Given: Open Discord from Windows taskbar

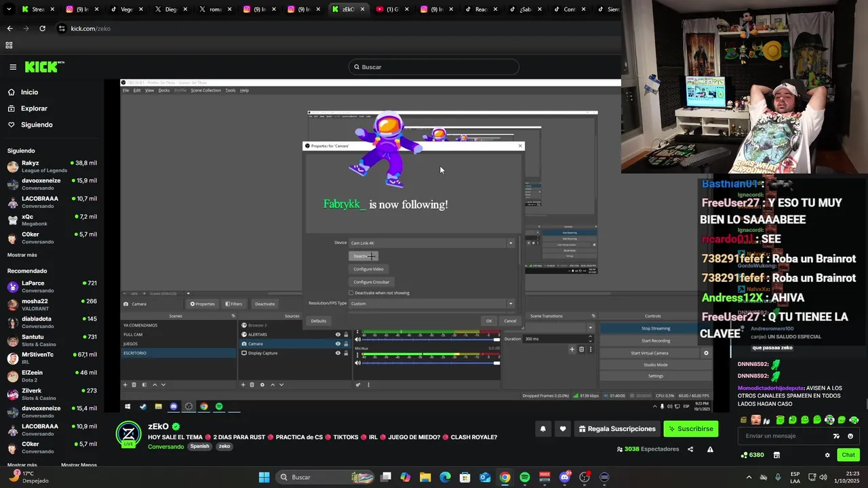Looking at the screenshot, I should (564, 477).
